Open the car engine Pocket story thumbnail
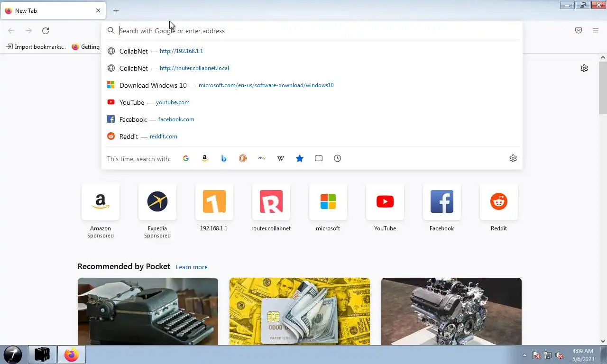The height and width of the screenshot is (364, 607). 451,311
